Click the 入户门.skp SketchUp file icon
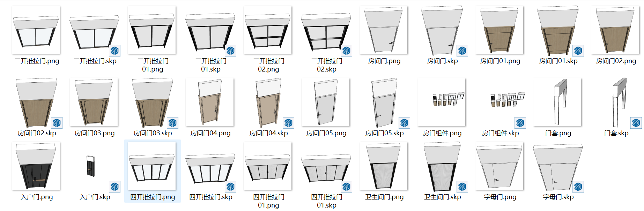The image size is (644, 211). [x=95, y=167]
